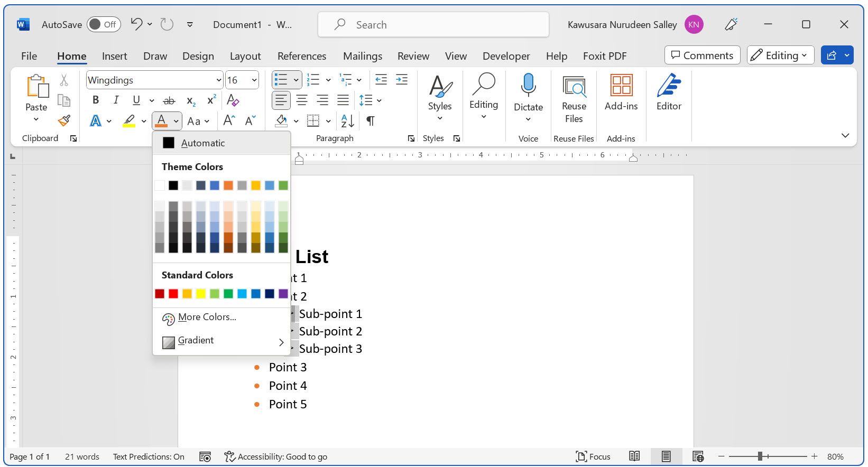Click the zoom slider handle
The height and width of the screenshot is (467, 868).
point(760,456)
